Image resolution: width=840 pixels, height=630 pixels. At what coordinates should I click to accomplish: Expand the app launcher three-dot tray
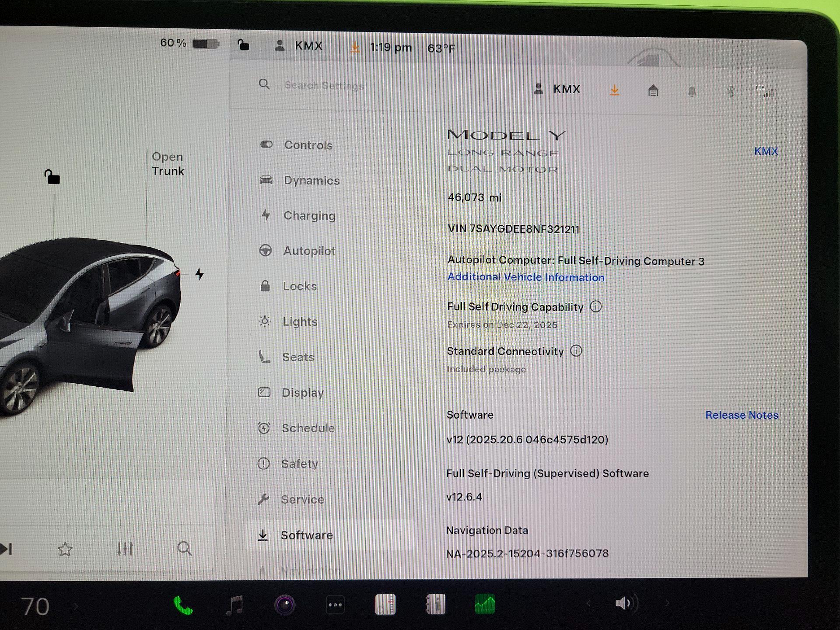tap(335, 604)
